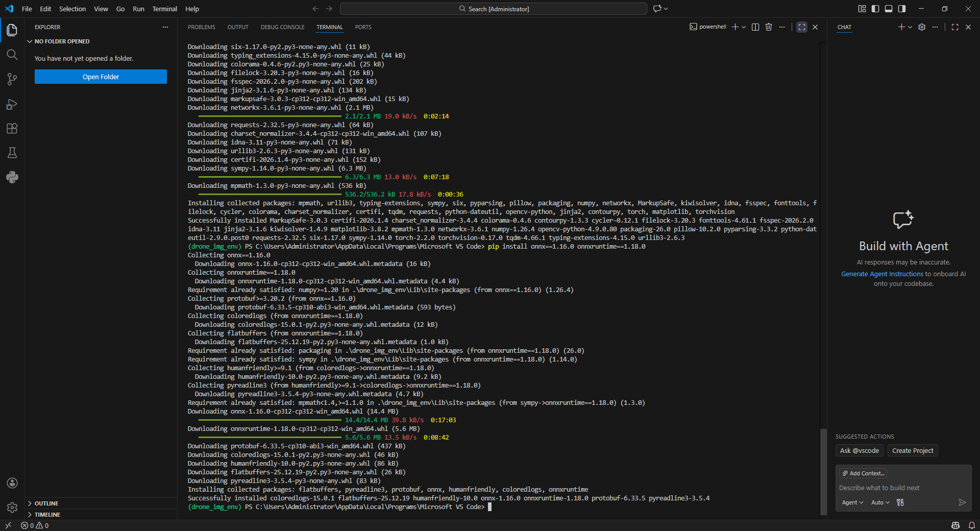
Task: Open Explorer more actions ellipsis
Action: (x=165, y=27)
